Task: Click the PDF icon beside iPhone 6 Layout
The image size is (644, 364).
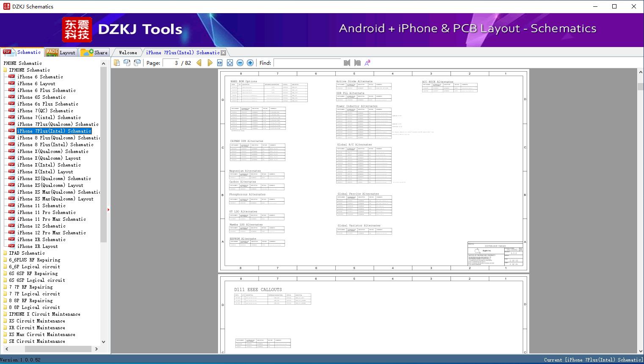Action: coord(11,83)
